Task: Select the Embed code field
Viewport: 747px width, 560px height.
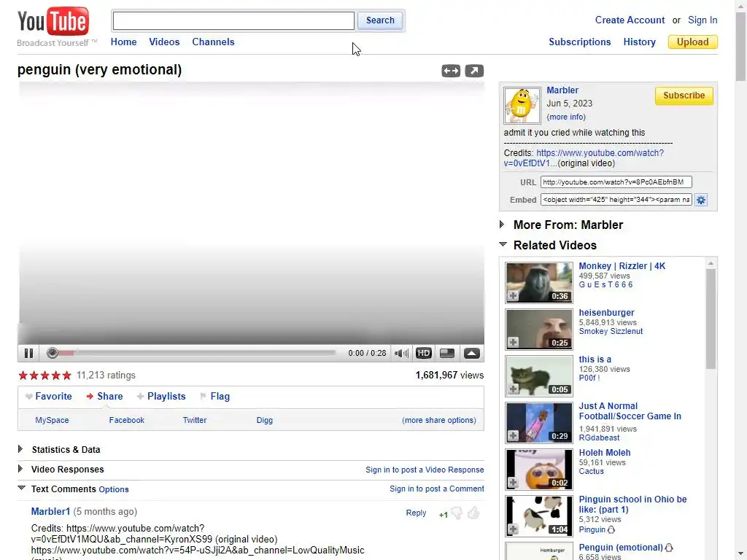Action: point(616,200)
